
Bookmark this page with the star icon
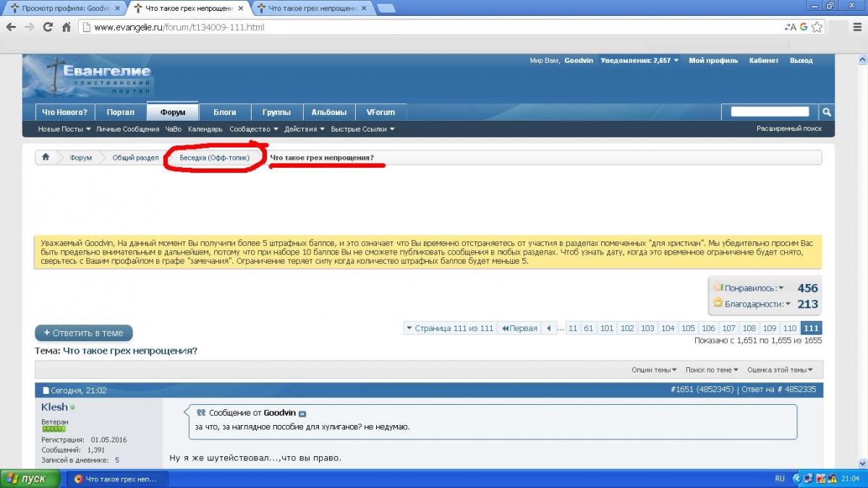tap(817, 27)
